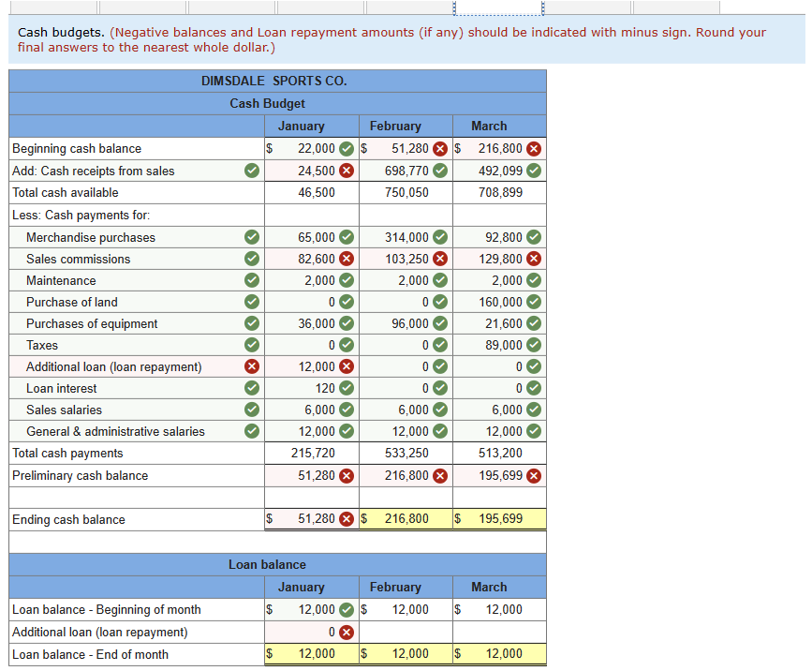Edit January preliminary cash balance 51,280
The image size is (812, 671).
click(311, 476)
